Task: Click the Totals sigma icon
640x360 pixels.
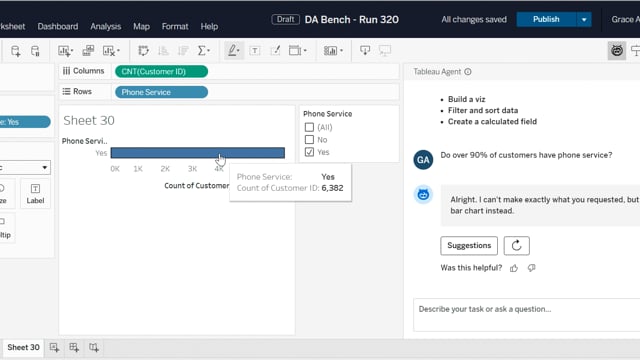Action: (201, 51)
